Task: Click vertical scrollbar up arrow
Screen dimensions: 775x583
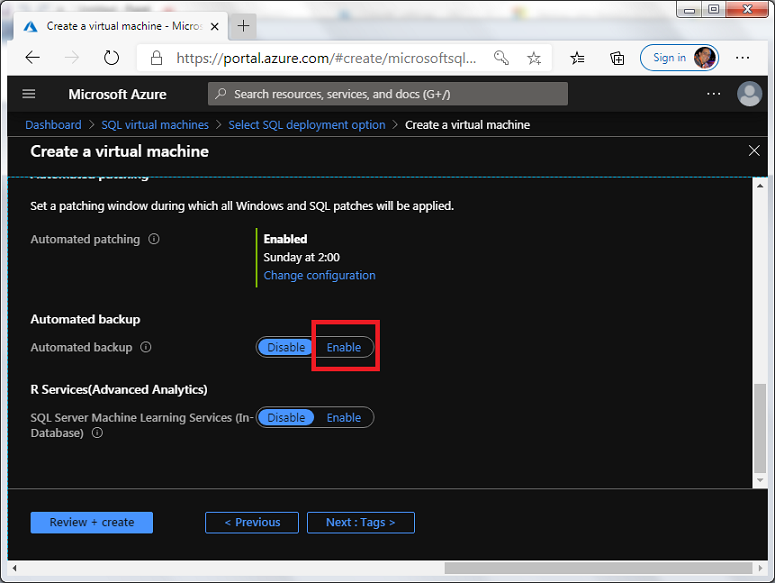Action: pyautogui.click(x=760, y=186)
